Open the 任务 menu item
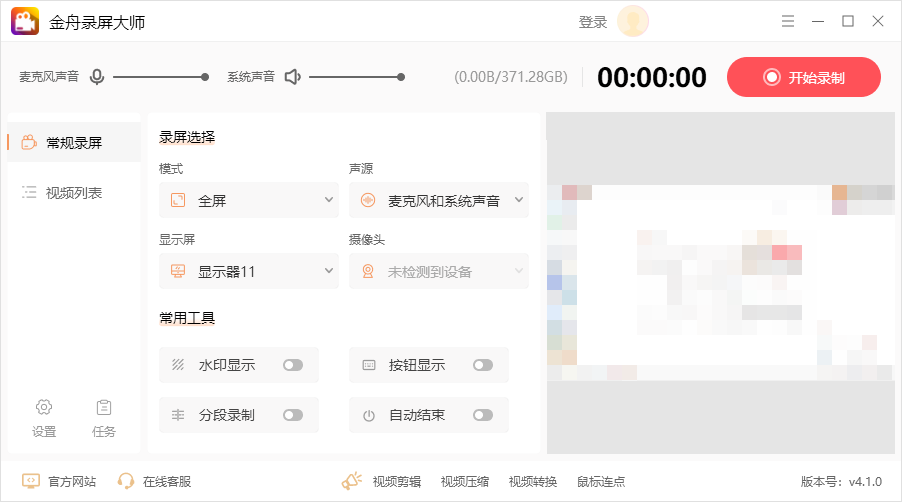 [x=104, y=418]
